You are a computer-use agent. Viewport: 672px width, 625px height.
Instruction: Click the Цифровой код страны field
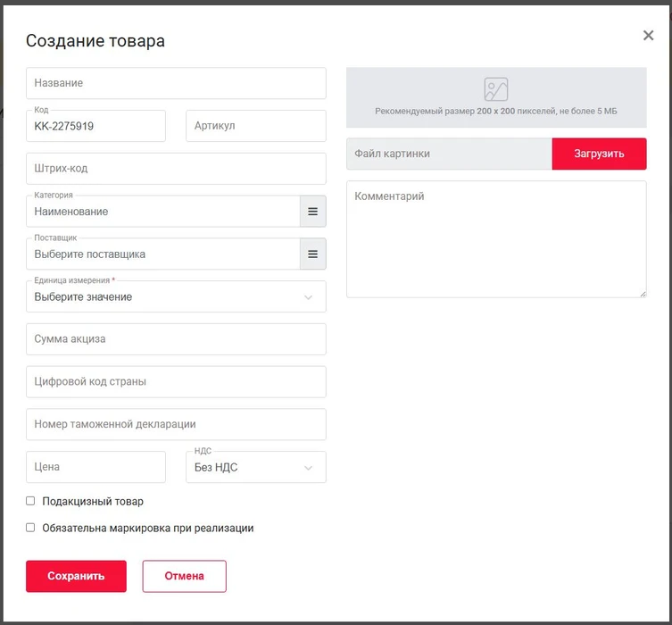[176, 382]
